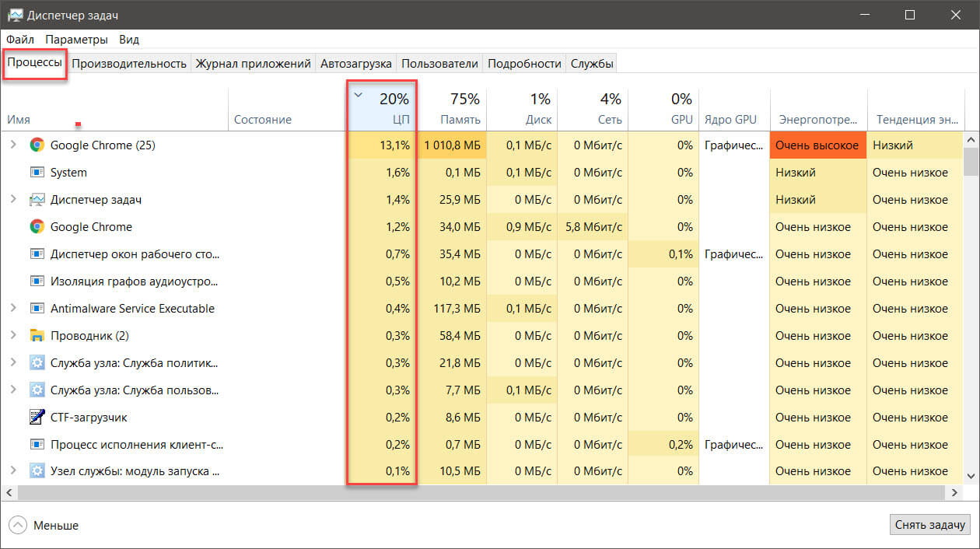The height and width of the screenshot is (549, 980).
Task: Expand the Antimalware Service Executable entry
Action: click(12, 309)
